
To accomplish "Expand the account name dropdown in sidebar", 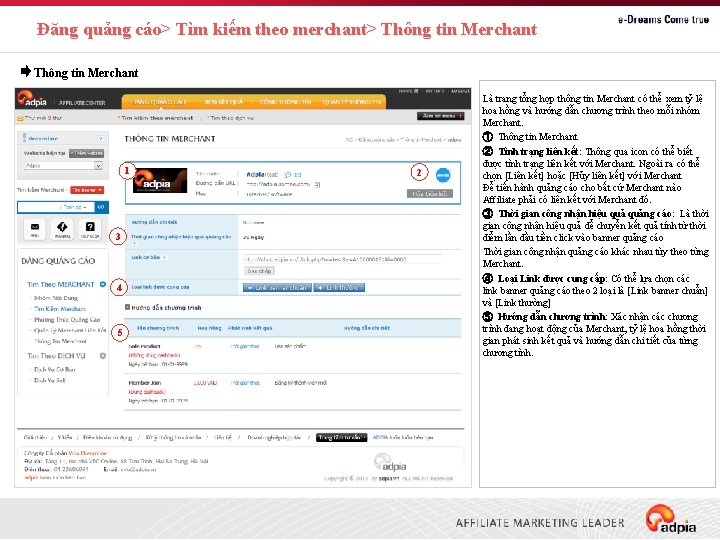I will click(100, 138).
